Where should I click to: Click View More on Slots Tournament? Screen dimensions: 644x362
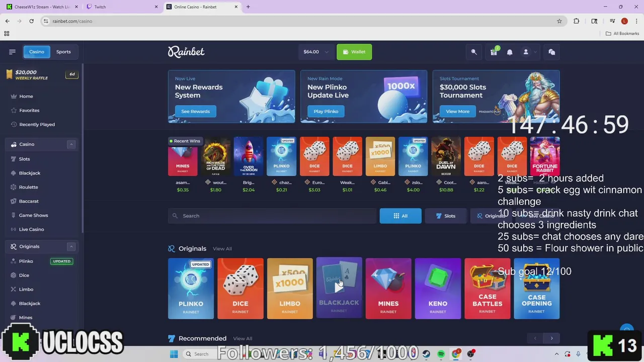[457, 111]
